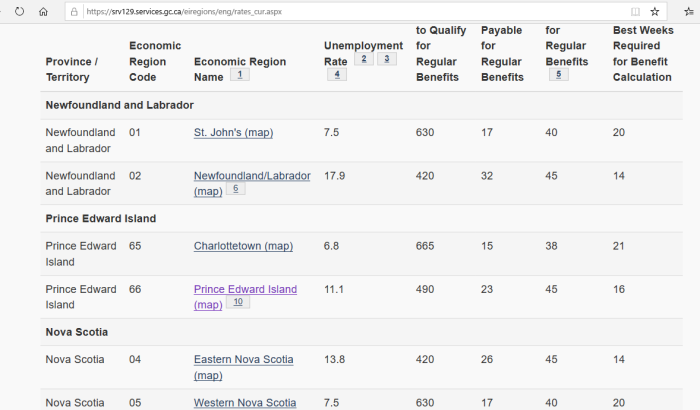Open footnote 2 beside Unemployment Rate
700x410 pixels.
(364, 59)
